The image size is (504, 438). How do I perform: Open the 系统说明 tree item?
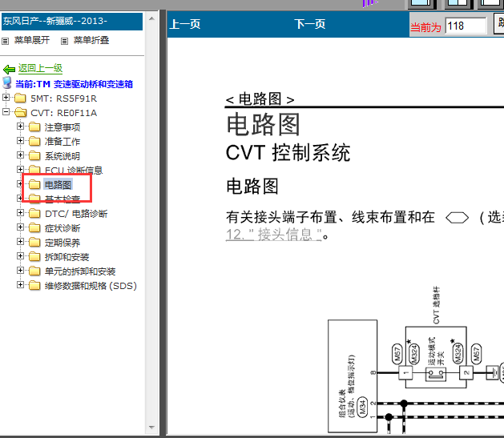coord(62,156)
